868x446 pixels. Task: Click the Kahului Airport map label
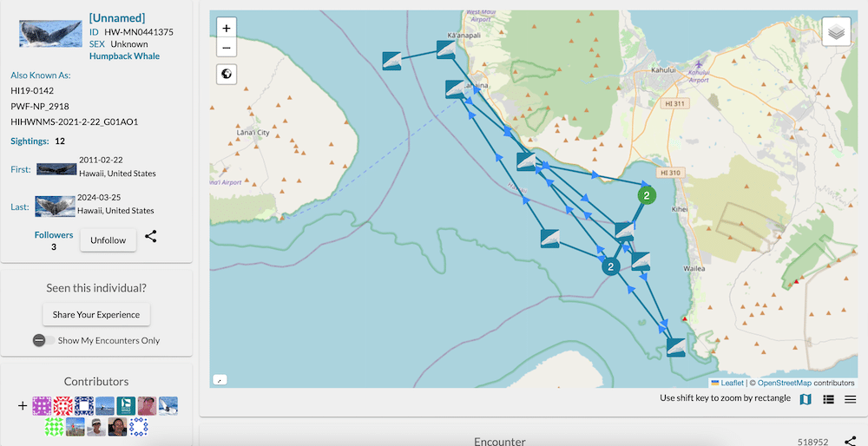[699, 75]
